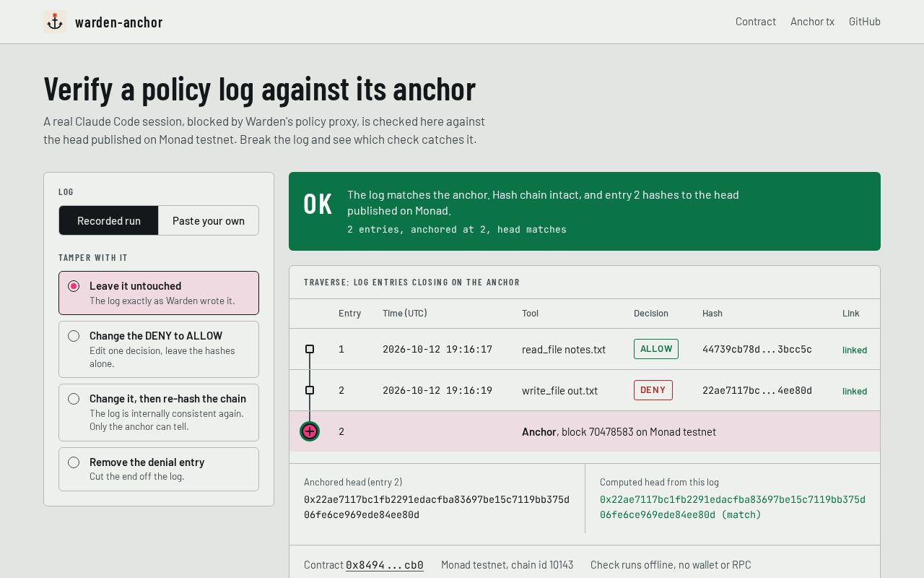The width and height of the screenshot is (924, 578).
Task: Click the warden-anchor anchor logo icon
Action: pyautogui.click(x=55, y=22)
